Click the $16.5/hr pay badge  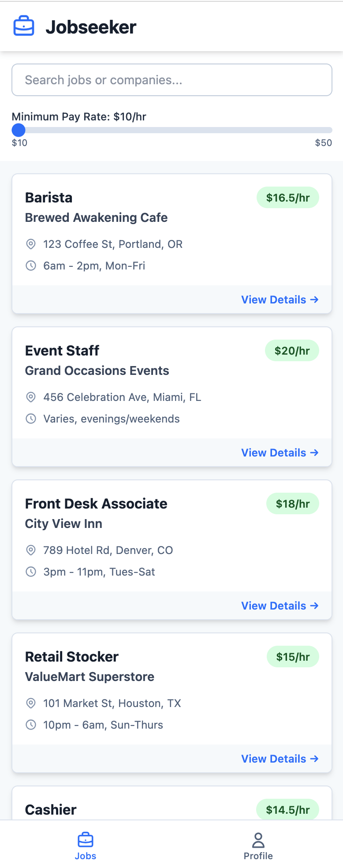[288, 198]
